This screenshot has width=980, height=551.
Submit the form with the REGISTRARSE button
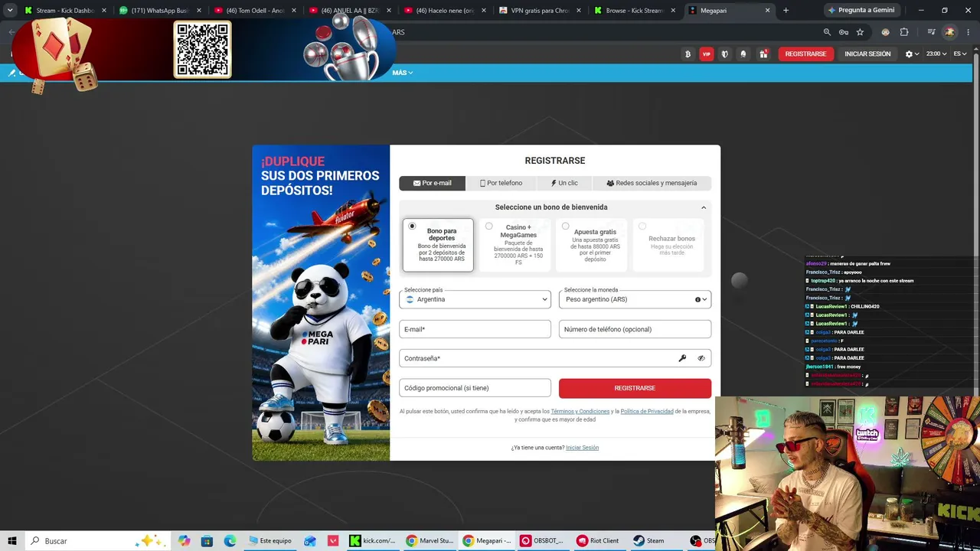pos(635,388)
